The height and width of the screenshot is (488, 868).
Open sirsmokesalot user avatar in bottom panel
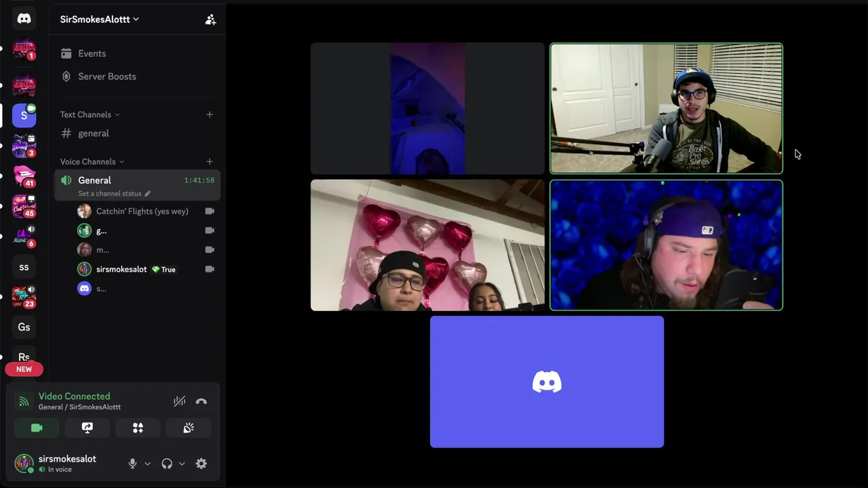[24, 464]
